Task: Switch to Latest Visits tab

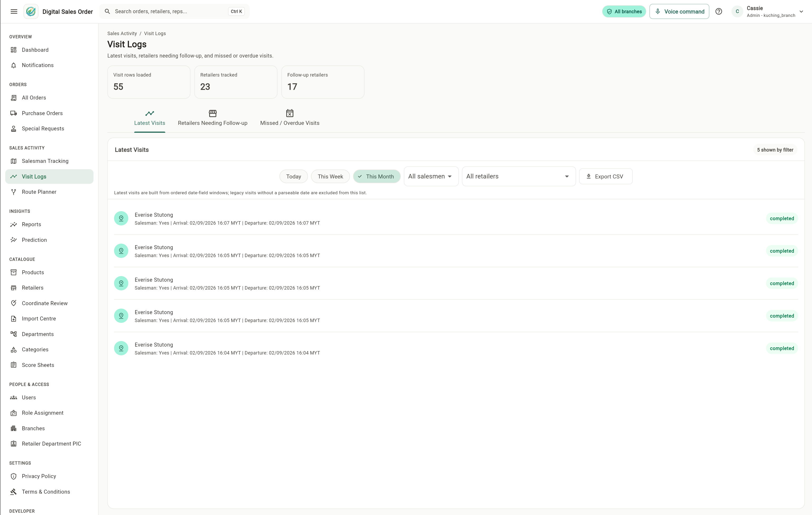Action: [150, 119]
